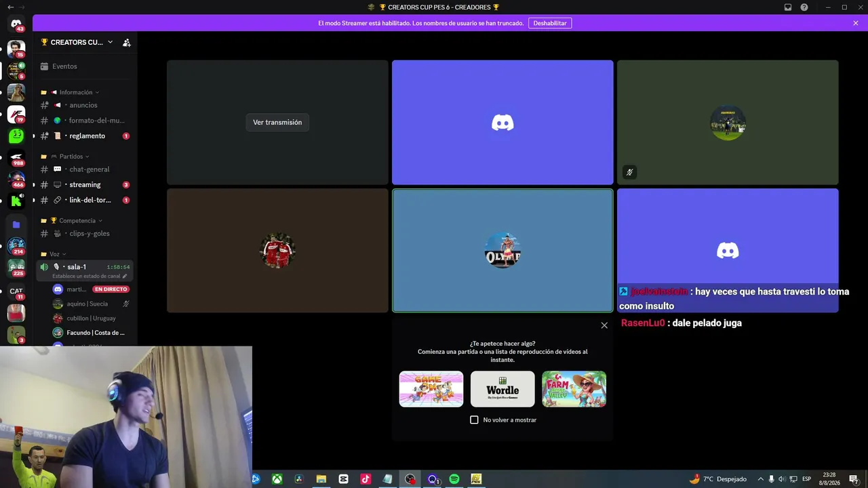Open the Windows notification center icon
868x488 pixels.
854,479
